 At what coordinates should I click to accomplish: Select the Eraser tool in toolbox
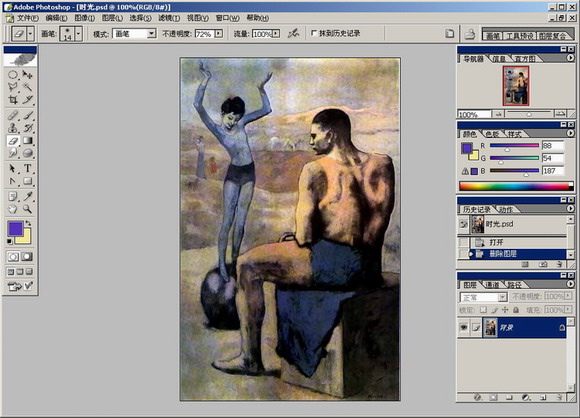tap(13, 141)
